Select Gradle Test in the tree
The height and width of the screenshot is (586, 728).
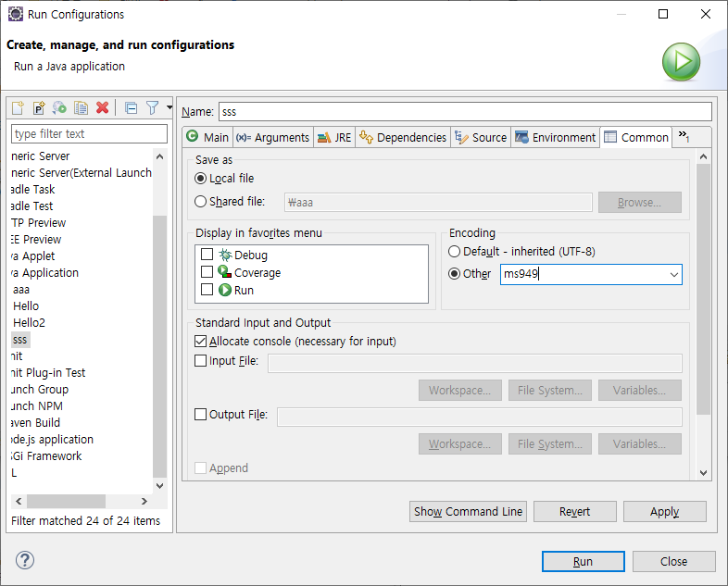tap(32, 206)
